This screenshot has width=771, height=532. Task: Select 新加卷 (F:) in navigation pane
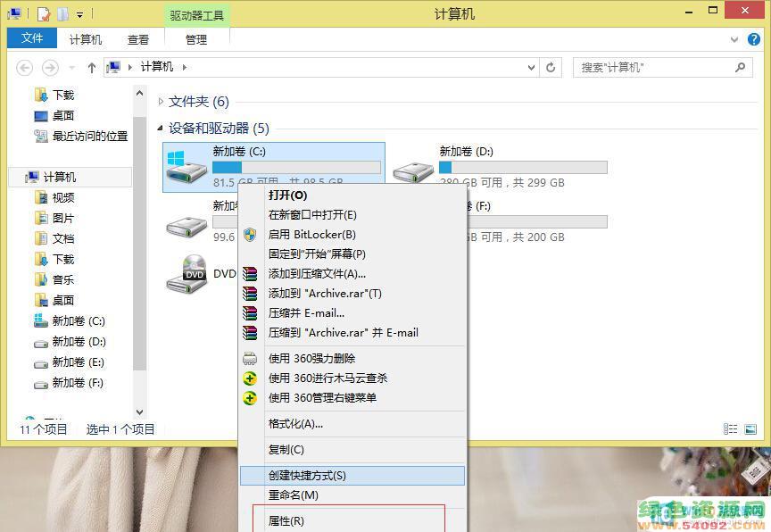69,383
